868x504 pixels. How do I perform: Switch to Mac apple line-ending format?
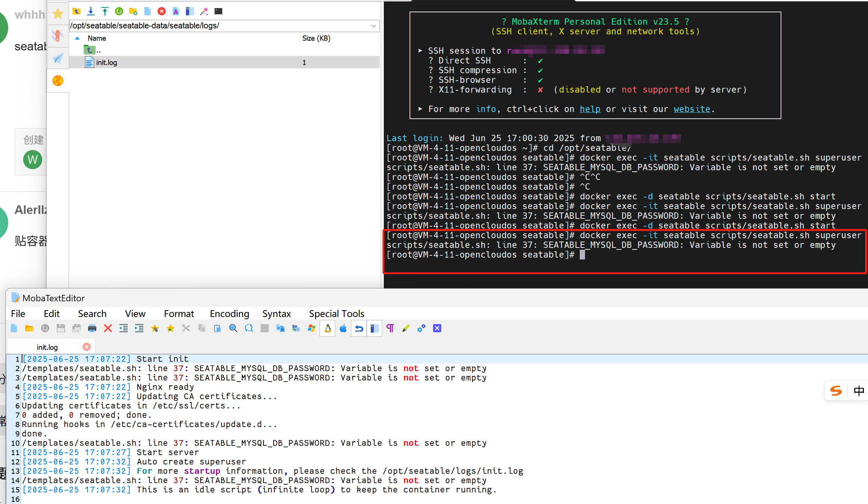click(343, 328)
